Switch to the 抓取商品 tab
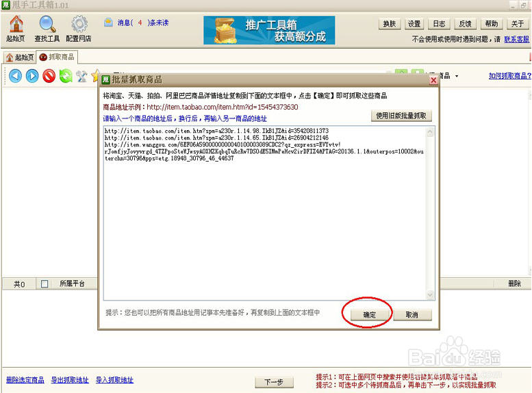This screenshot has height=393, width=532. pos(57,57)
